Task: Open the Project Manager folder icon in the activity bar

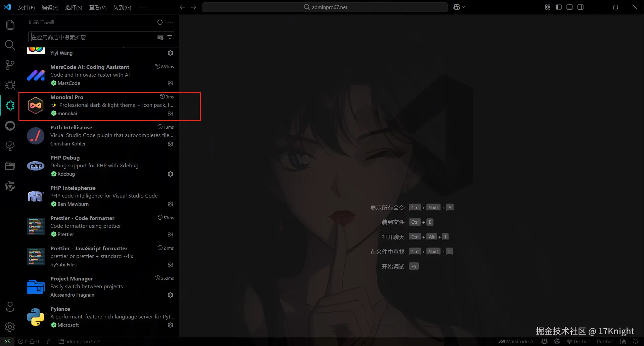Action: point(10,166)
